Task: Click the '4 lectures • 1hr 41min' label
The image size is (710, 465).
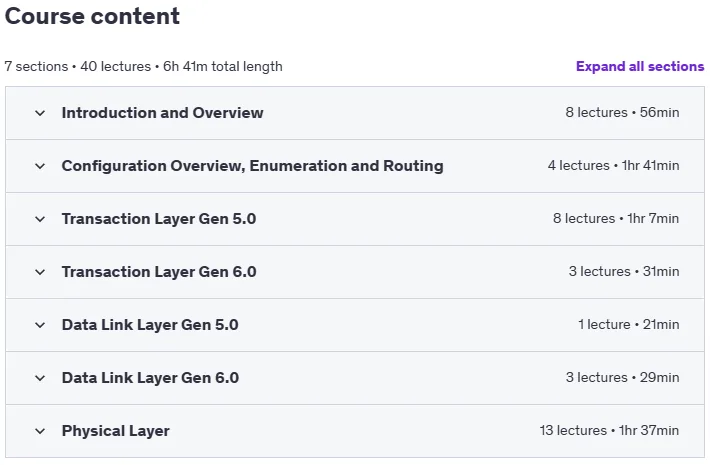Action: (x=614, y=165)
